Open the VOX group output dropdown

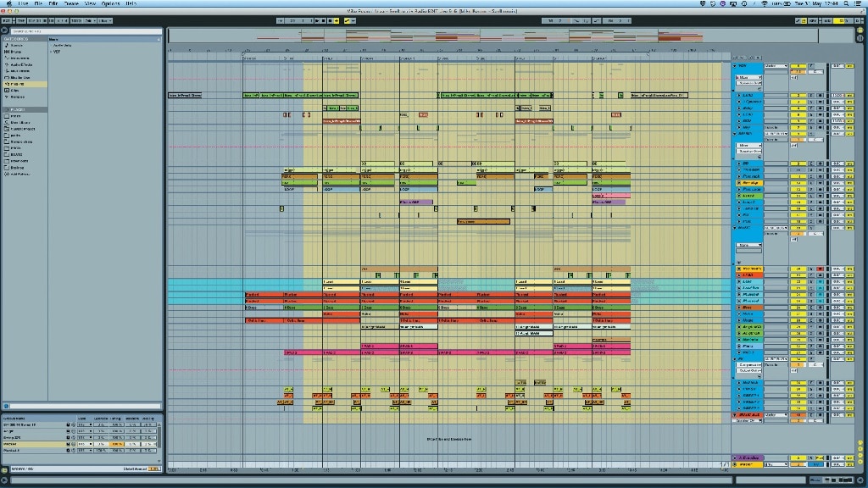pyautogui.click(x=776, y=66)
